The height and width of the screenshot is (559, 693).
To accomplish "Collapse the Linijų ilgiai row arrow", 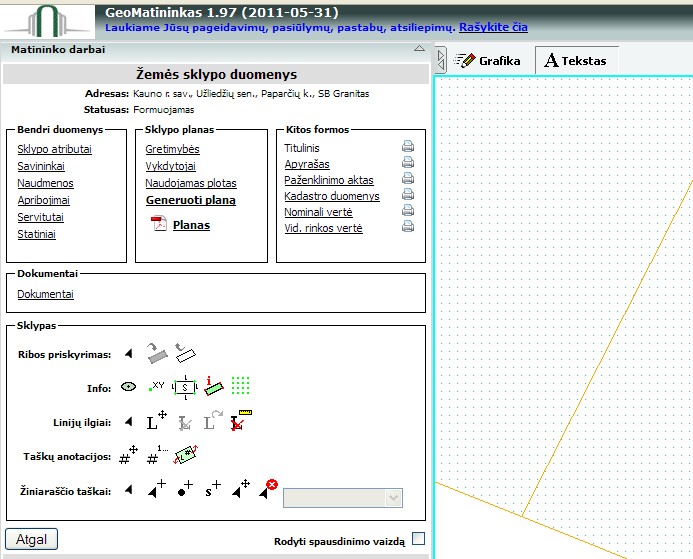I will click(129, 422).
